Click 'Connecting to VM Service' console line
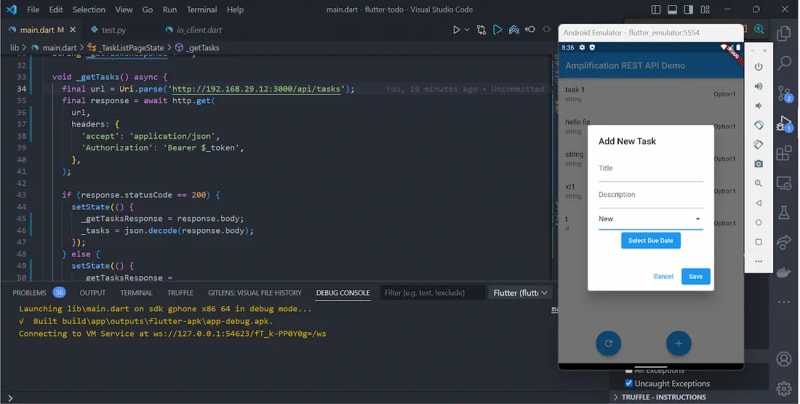 tap(172, 334)
